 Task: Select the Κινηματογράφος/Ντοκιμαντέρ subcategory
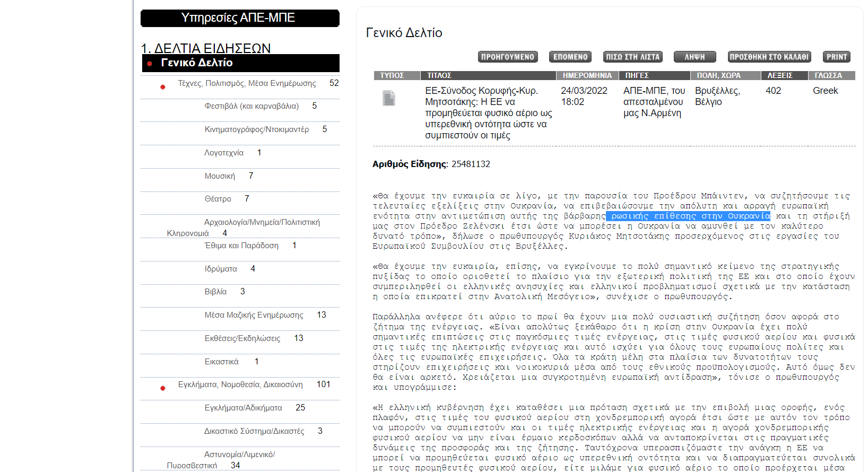click(x=256, y=129)
